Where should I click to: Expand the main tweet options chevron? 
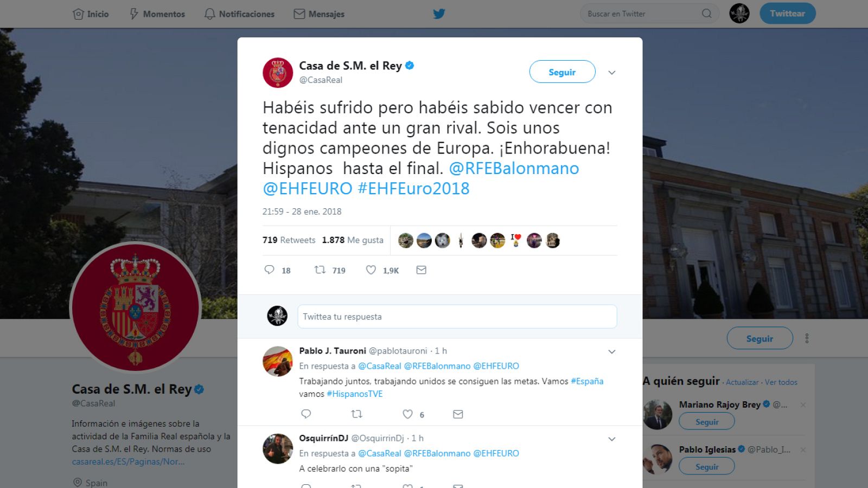click(x=611, y=73)
